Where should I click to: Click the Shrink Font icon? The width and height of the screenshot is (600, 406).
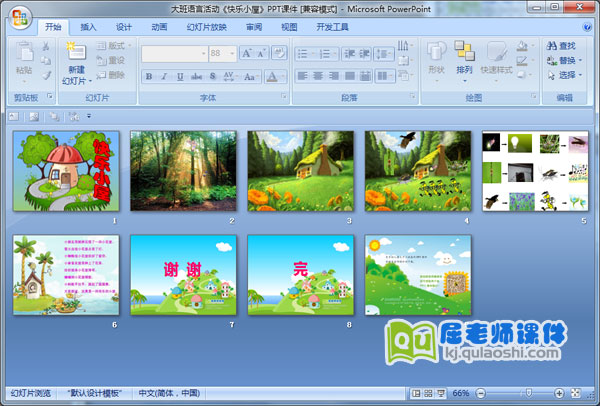[262, 53]
